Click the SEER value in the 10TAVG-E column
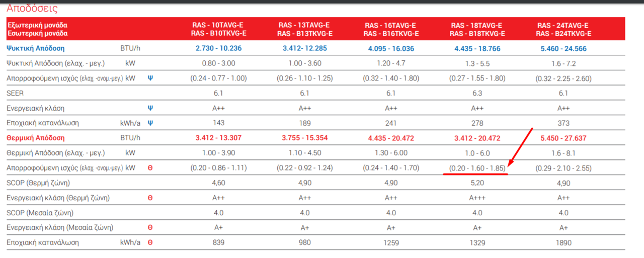The width and height of the screenshot is (644, 258). (x=218, y=93)
